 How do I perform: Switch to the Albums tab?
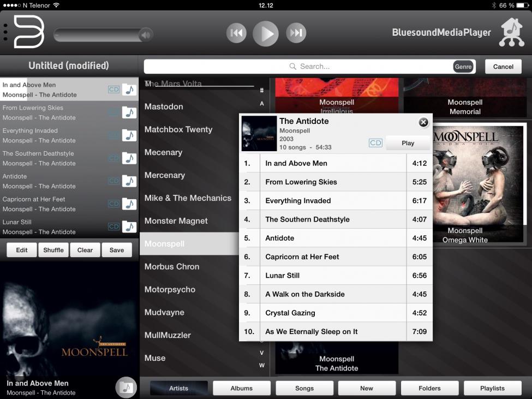pos(242,388)
